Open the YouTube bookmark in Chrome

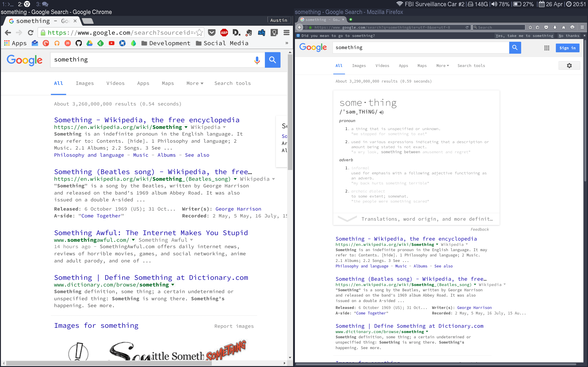click(112, 43)
